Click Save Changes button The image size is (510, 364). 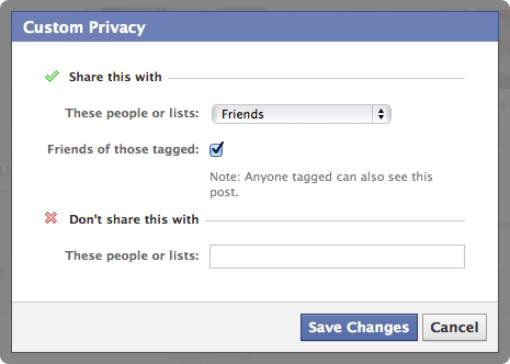[359, 327]
